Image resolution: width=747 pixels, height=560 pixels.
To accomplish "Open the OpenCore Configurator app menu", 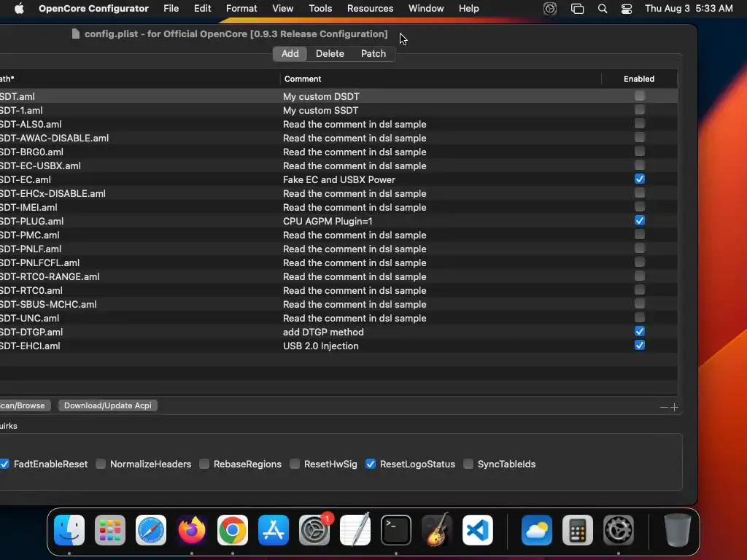I will pos(93,9).
